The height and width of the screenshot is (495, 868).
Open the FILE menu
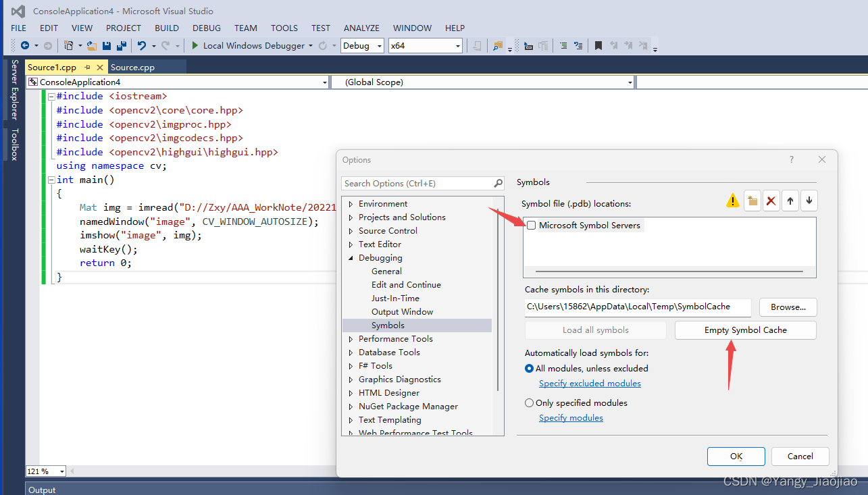coord(19,28)
